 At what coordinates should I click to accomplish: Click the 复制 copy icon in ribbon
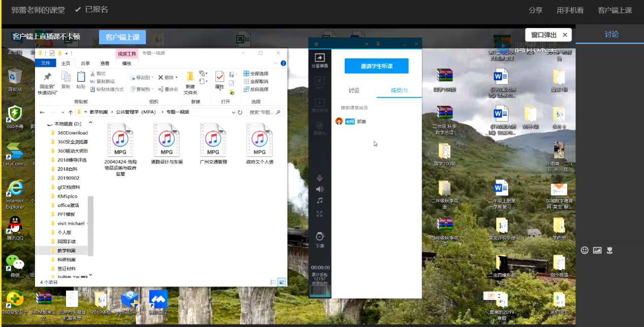(66, 76)
